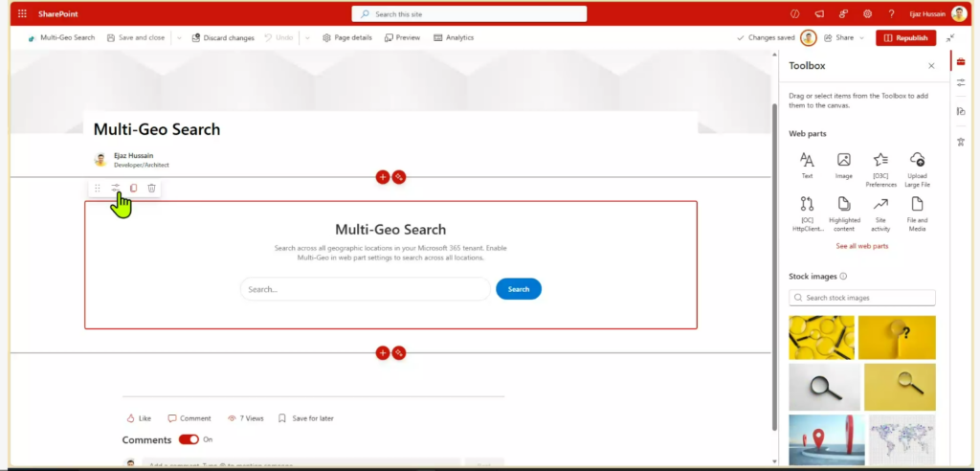This screenshot has width=980, height=471.
Task: Follow the See all web parts link
Action: click(x=861, y=246)
